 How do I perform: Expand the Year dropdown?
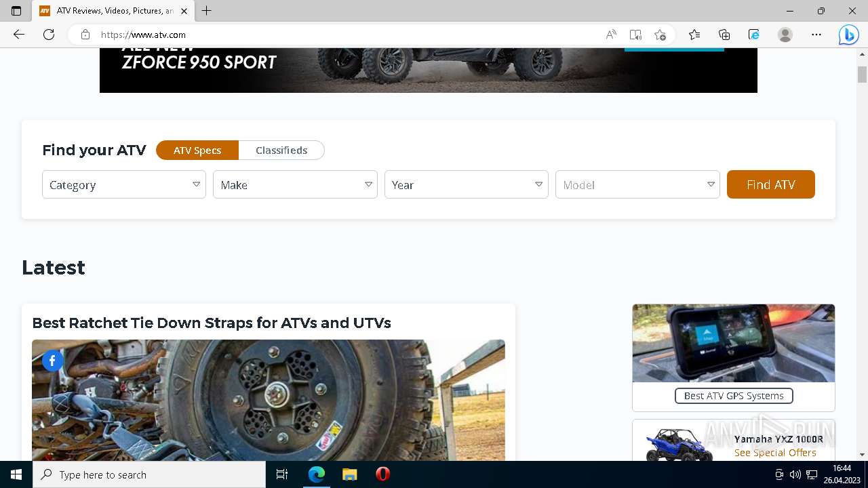[x=467, y=184]
